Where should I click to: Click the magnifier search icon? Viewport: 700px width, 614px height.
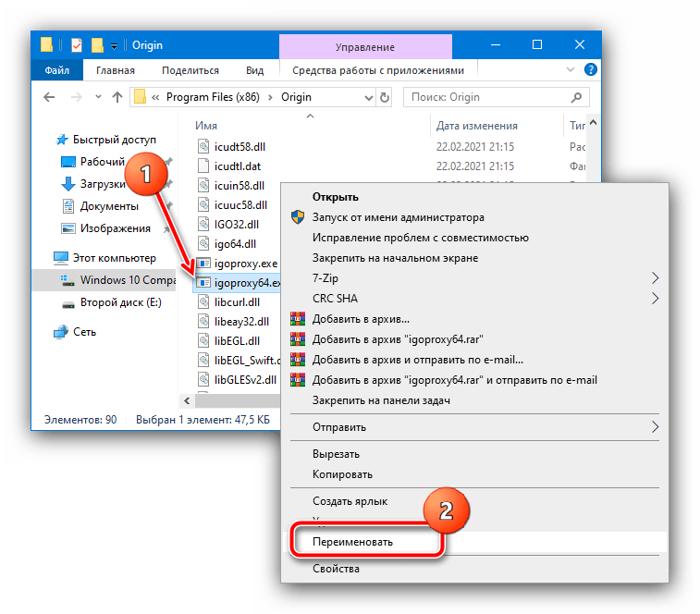576,97
